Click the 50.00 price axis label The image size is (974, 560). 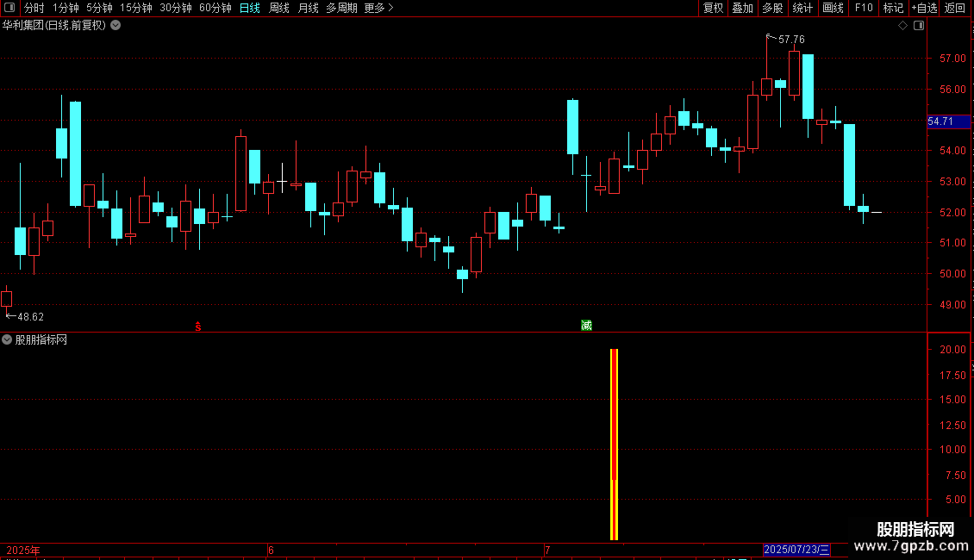pos(952,274)
